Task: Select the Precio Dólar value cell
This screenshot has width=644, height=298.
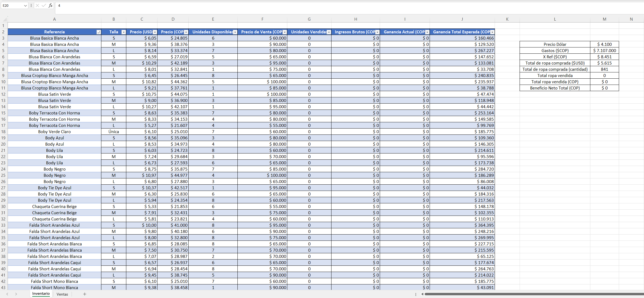Action: (x=604, y=44)
